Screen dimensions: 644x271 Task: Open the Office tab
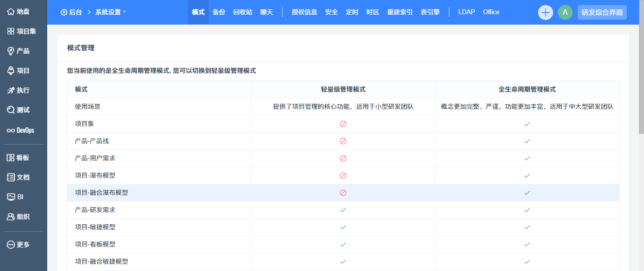491,12
